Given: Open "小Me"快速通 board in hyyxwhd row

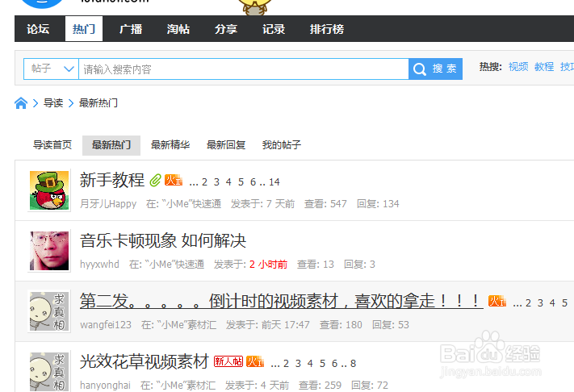Looking at the screenshot, I should click(x=174, y=265).
